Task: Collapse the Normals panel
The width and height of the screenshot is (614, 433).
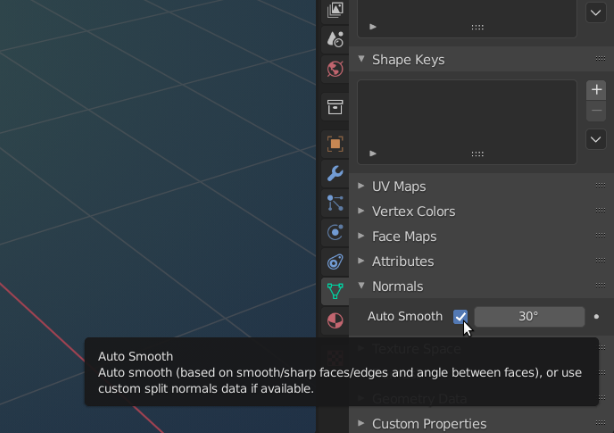Action: tap(361, 286)
